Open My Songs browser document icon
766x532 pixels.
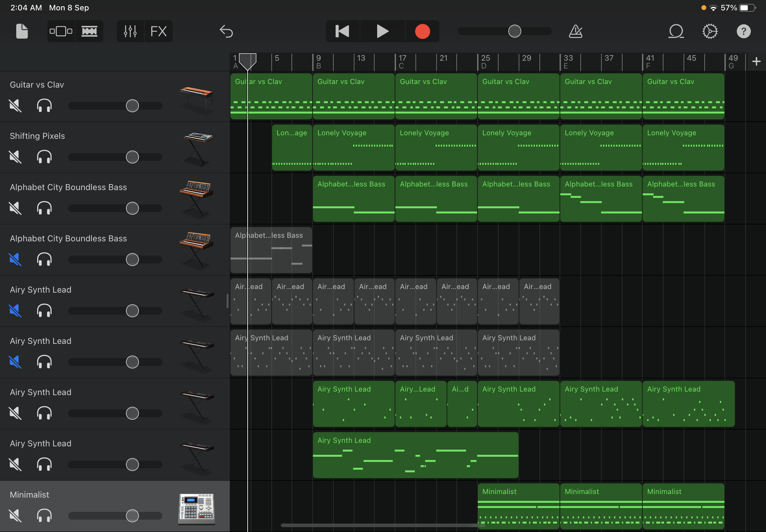[22, 31]
